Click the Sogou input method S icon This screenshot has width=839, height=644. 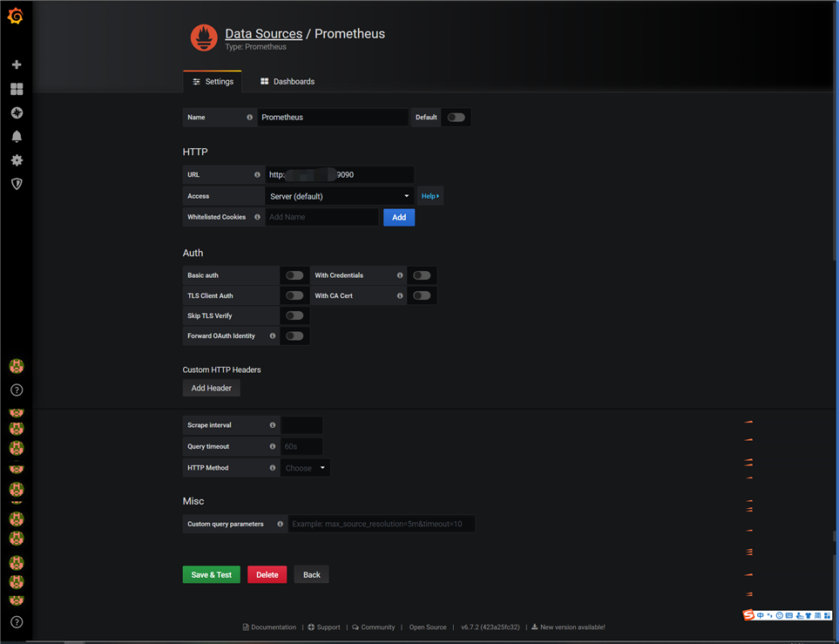(x=748, y=615)
